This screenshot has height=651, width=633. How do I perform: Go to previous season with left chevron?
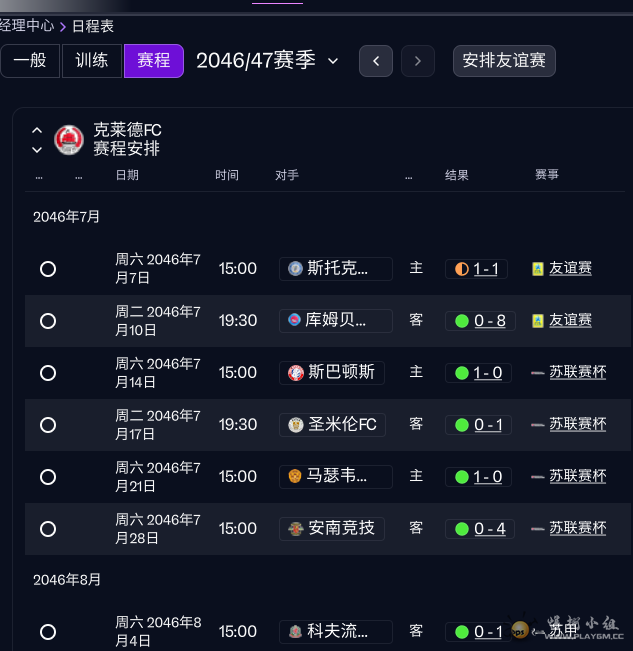point(376,61)
